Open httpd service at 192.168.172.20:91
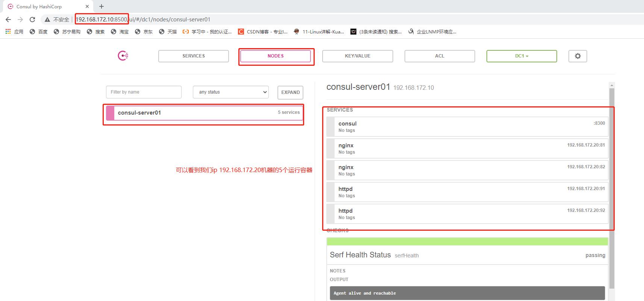 click(467, 192)
